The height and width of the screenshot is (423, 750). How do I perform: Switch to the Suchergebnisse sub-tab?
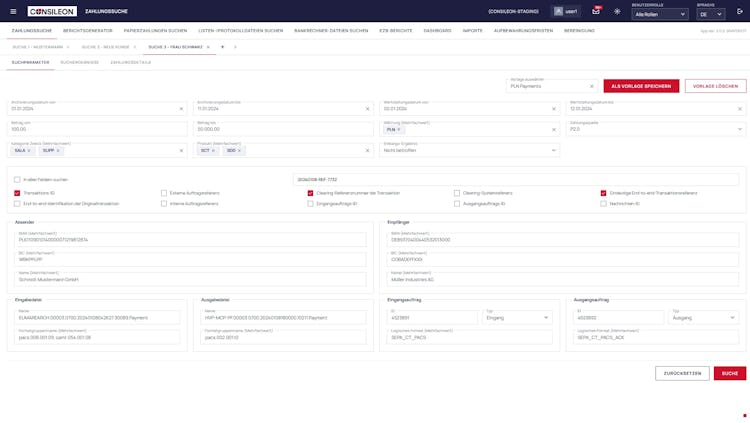(x=79, y=63)
